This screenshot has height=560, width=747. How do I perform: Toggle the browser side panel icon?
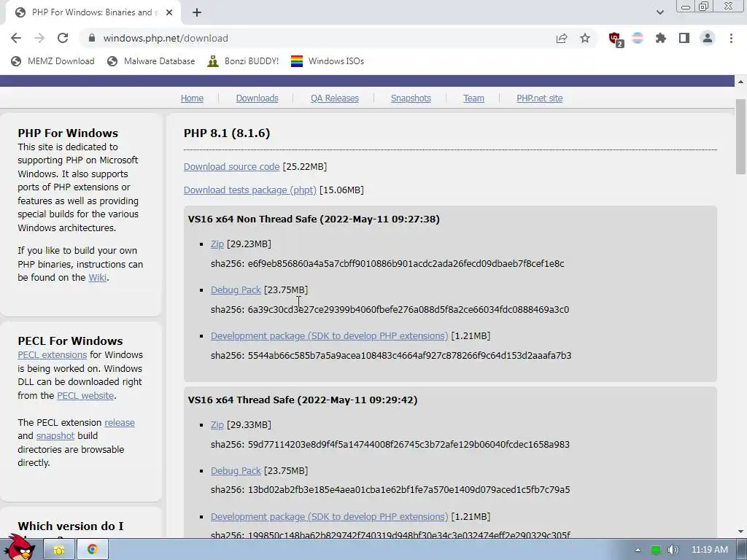tap(684, 38)
